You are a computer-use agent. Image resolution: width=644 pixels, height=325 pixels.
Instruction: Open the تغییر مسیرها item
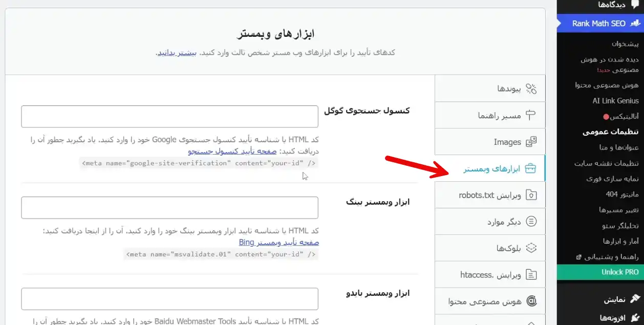(619, 210)
